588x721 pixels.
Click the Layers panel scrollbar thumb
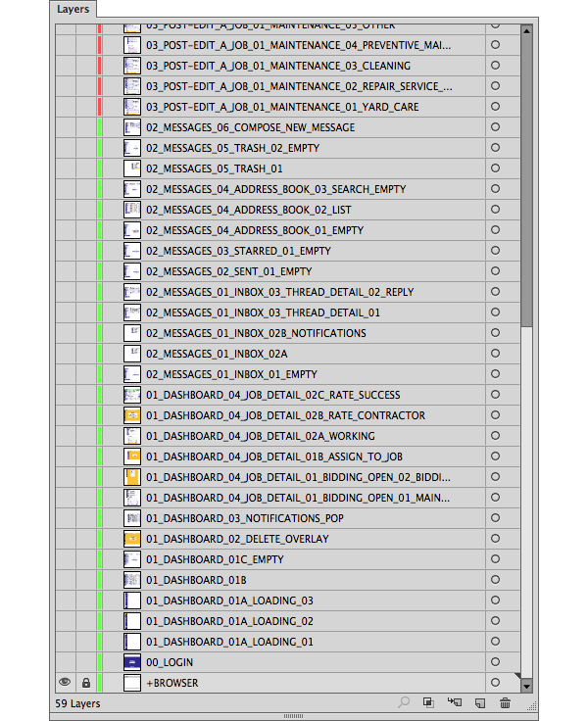pyautogui.click(x=526, y=181)
